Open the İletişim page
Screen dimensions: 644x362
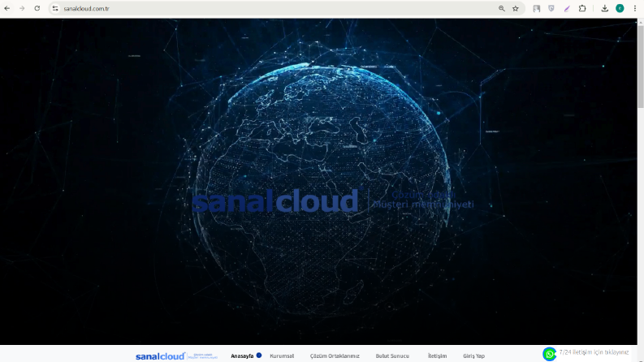point(437,356)
